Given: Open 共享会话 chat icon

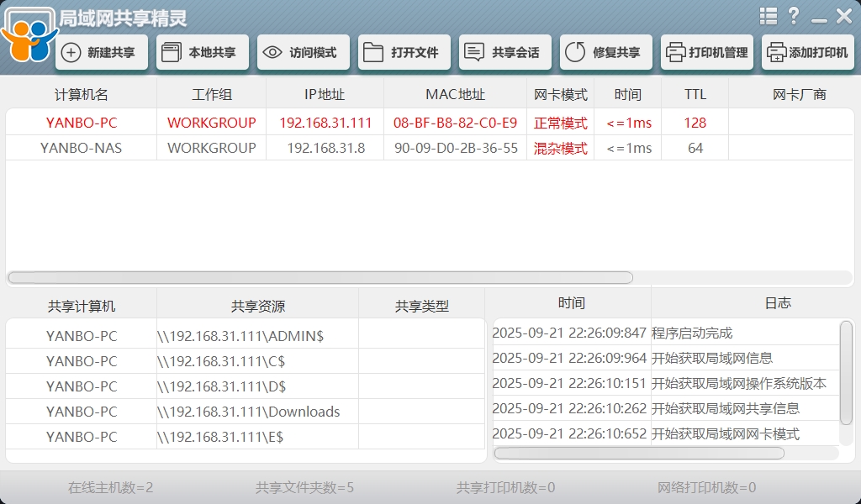Looking at the screenshot, I should click(x=474, y=53).
